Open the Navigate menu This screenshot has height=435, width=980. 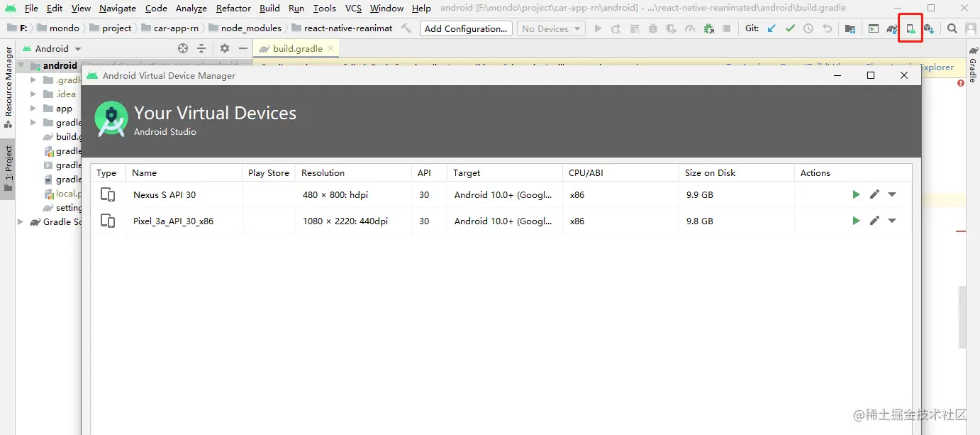point(118,9)
